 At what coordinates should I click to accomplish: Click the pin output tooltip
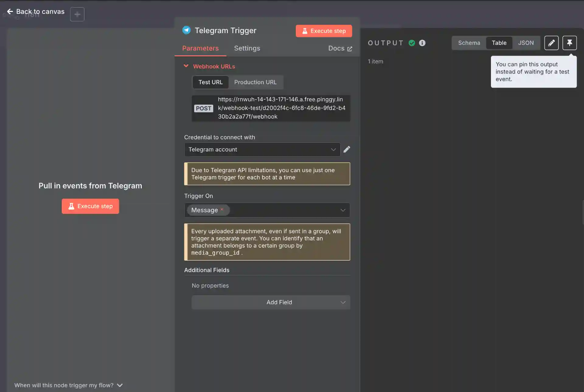(534, 72)
